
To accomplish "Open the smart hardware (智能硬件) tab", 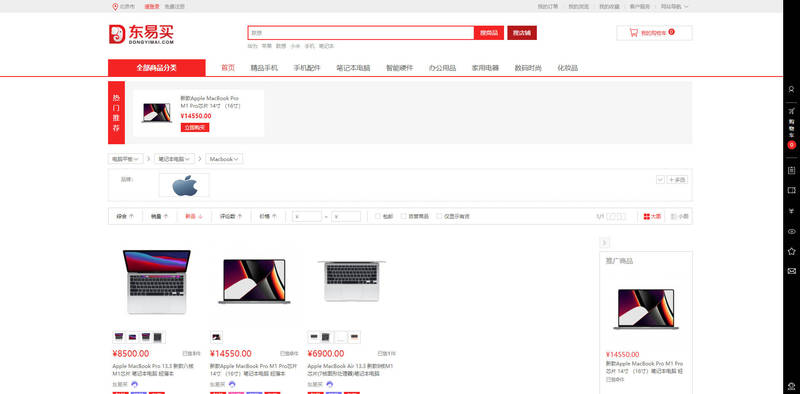I will click(x=399, y=68).
